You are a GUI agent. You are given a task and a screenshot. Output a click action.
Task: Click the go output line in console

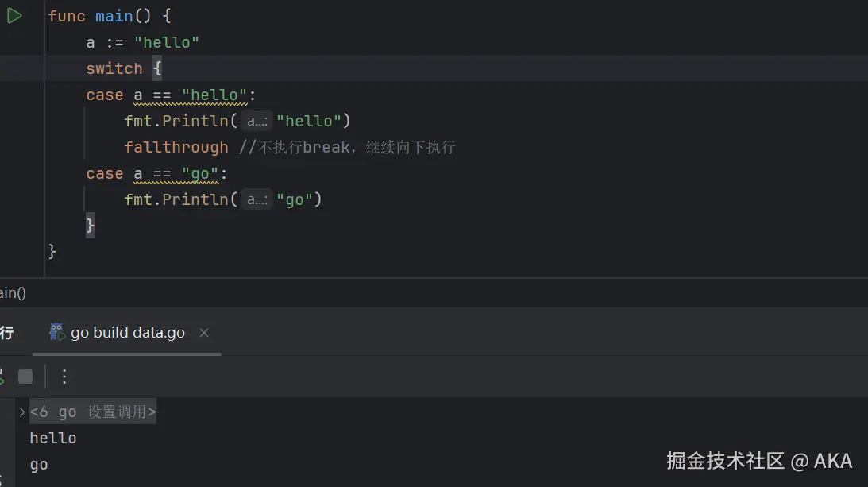[x=39, y=464]
